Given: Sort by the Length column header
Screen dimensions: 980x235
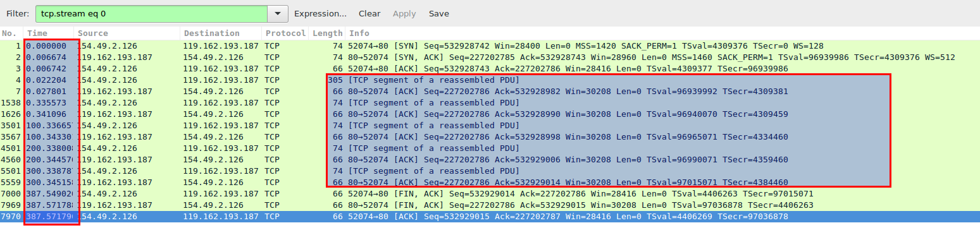Looking at the screenshot, I should (326, 33).
